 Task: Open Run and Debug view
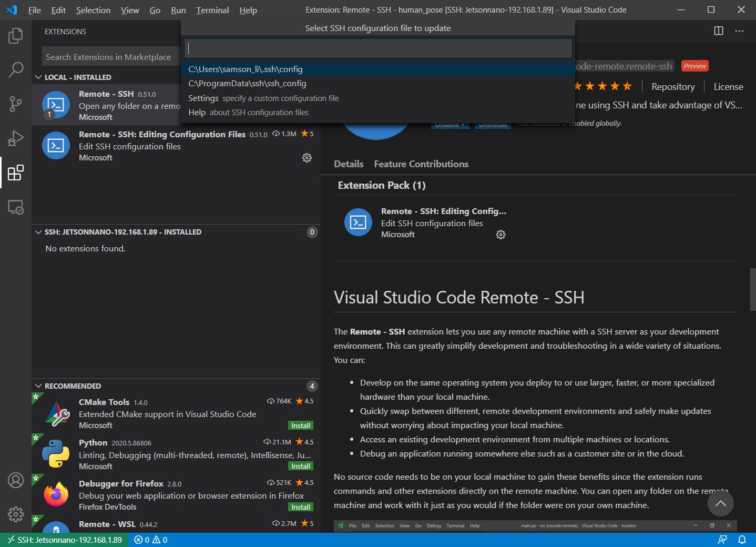point(16,138)
